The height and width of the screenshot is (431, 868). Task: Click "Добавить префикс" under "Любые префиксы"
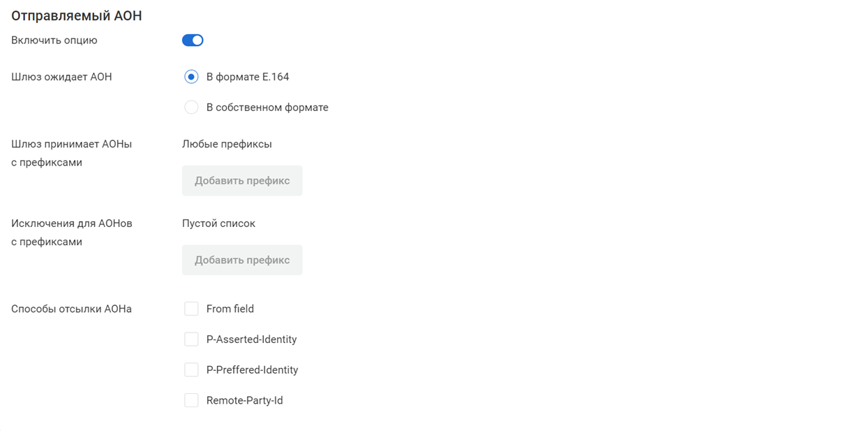click(242, 181)
